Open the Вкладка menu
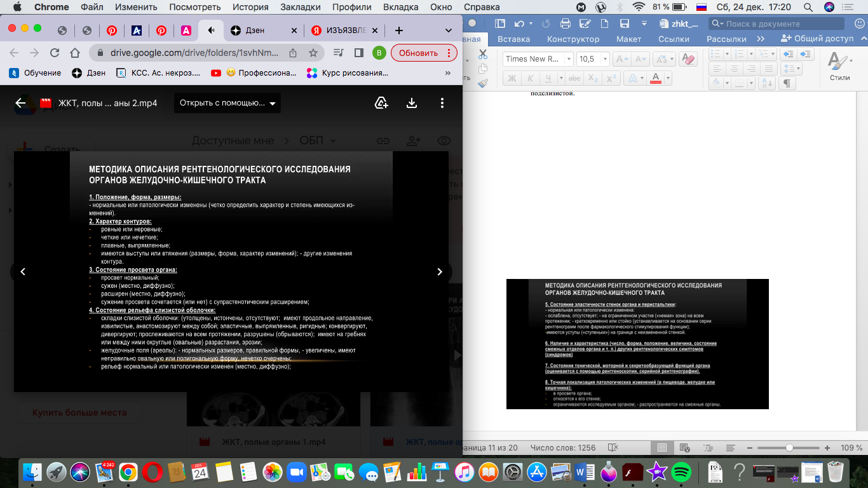 click(401, 7)
